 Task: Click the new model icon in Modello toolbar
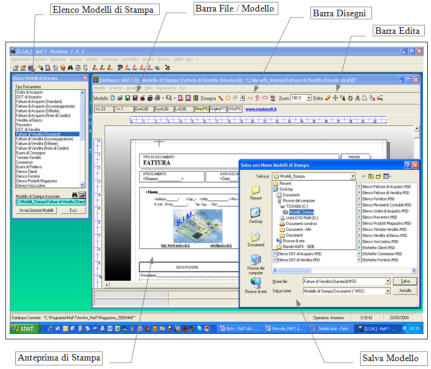pyautogui.click(x=113, y=98)
